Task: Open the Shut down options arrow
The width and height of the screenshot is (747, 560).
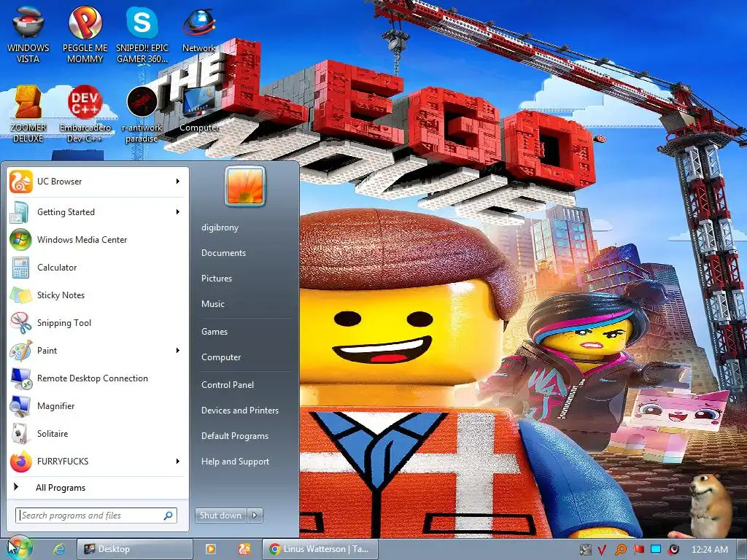Action: [255, 516]
